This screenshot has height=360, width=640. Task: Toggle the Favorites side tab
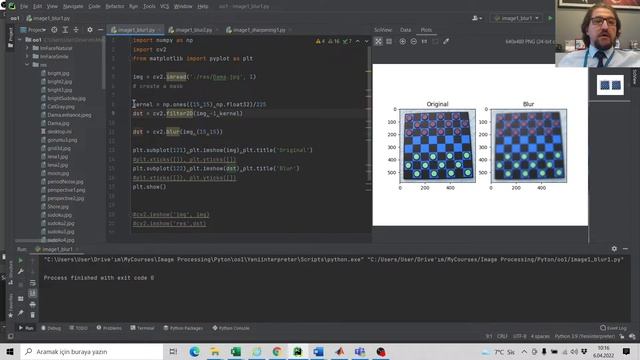click(11, 305)
